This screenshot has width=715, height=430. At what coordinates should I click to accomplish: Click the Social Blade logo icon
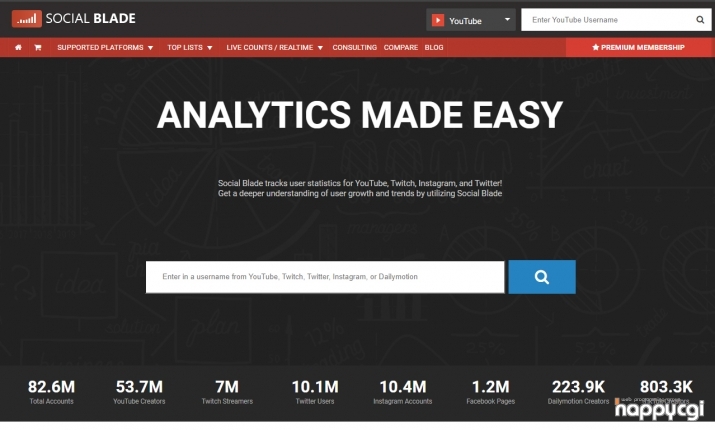coord(26,19)
